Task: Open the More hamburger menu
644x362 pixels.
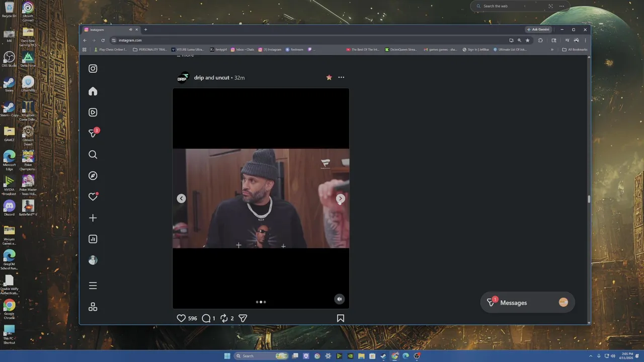Action: point(93,286)
